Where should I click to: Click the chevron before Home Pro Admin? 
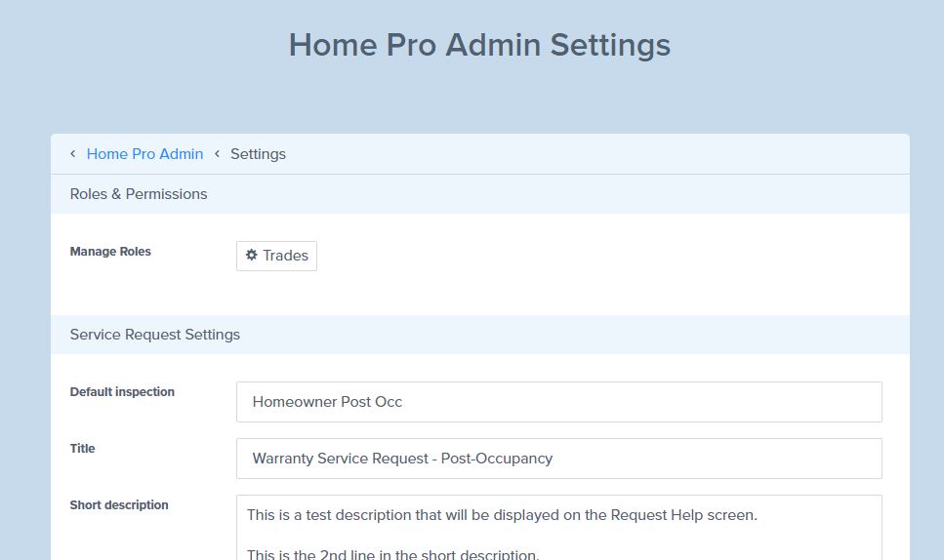point(73,154)
